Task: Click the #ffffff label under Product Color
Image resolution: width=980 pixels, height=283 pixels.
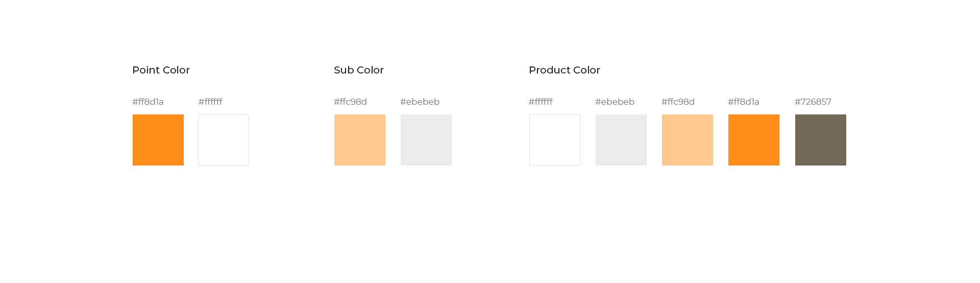Action: click(541, 102)
